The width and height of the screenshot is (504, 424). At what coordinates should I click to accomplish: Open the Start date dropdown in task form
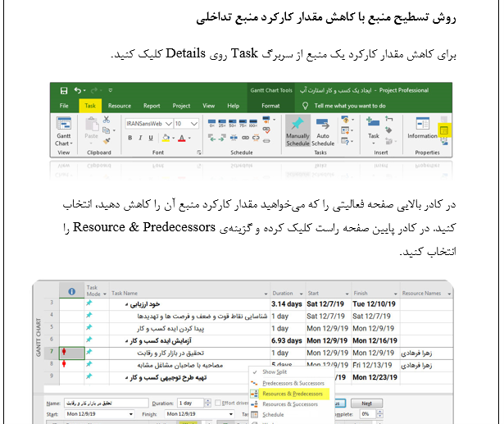[x=131, y=414]
